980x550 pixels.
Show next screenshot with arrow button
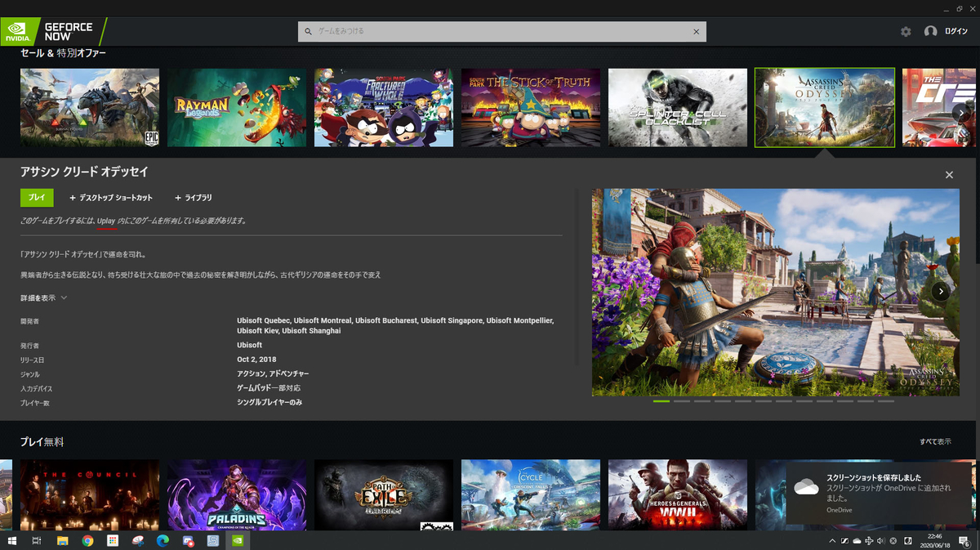tap(941, 291)
